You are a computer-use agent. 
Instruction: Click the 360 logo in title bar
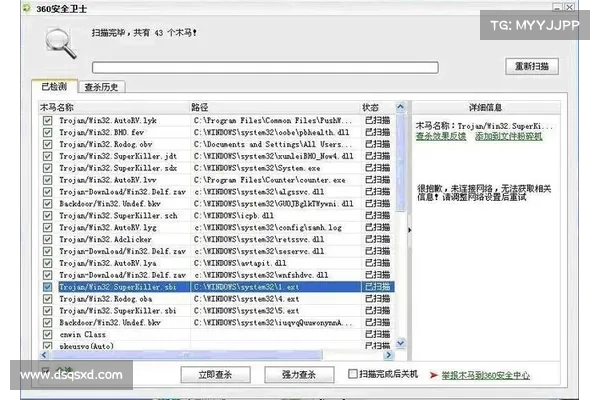point(26,8)
